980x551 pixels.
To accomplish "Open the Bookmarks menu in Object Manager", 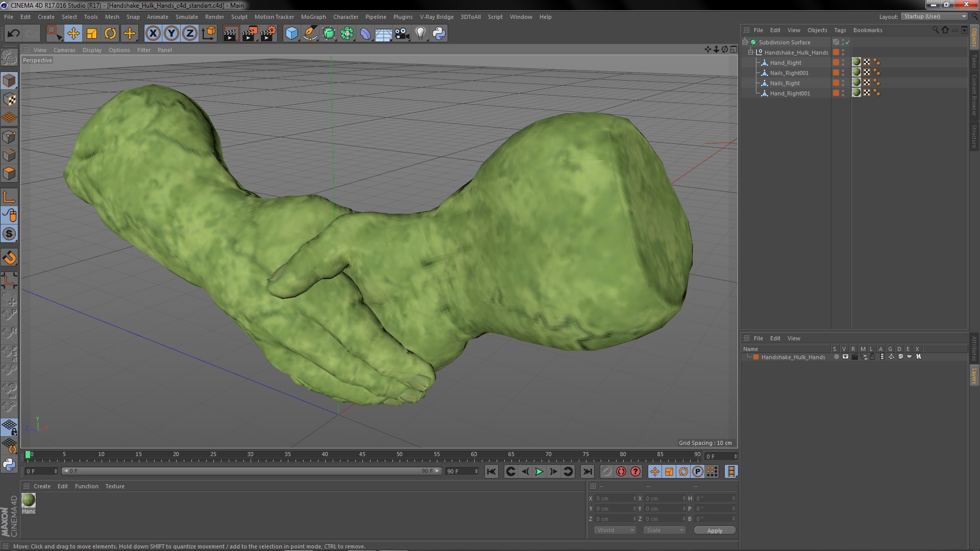I will 868,30.
